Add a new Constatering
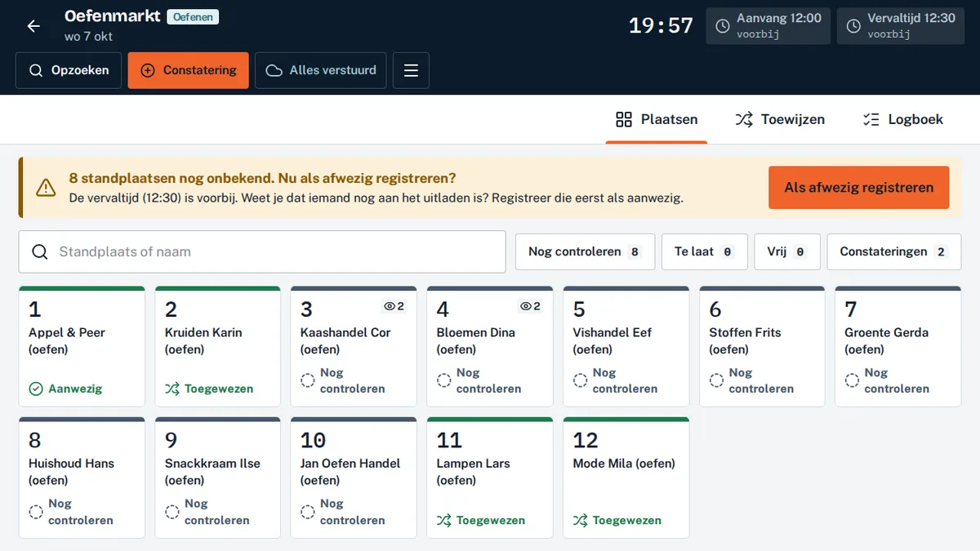The width and height of the screenshot is (980, 551). click(x=189, y=70)
